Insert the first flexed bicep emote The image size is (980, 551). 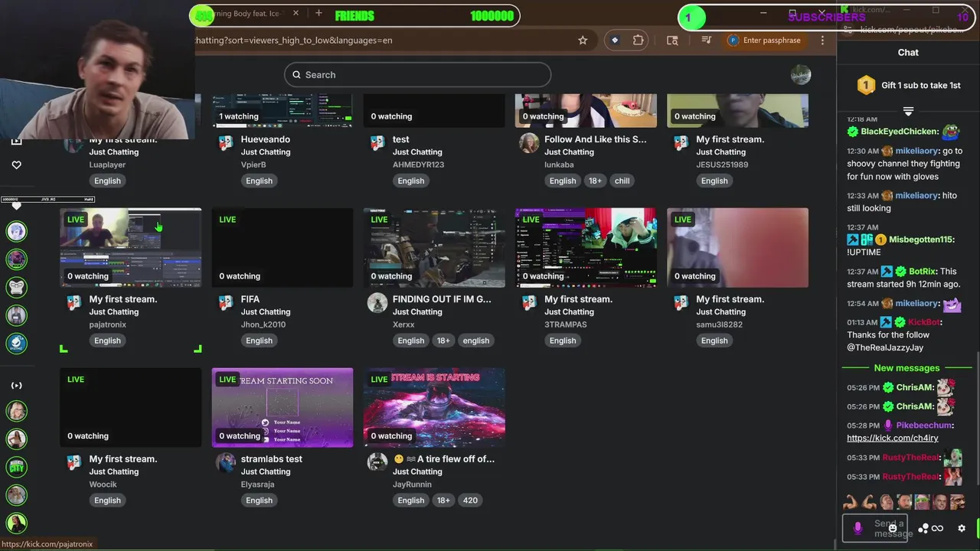(850, 502)
